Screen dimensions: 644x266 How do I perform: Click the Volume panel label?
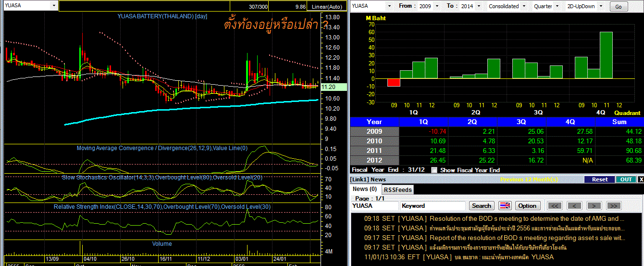(x=162, y=244)
